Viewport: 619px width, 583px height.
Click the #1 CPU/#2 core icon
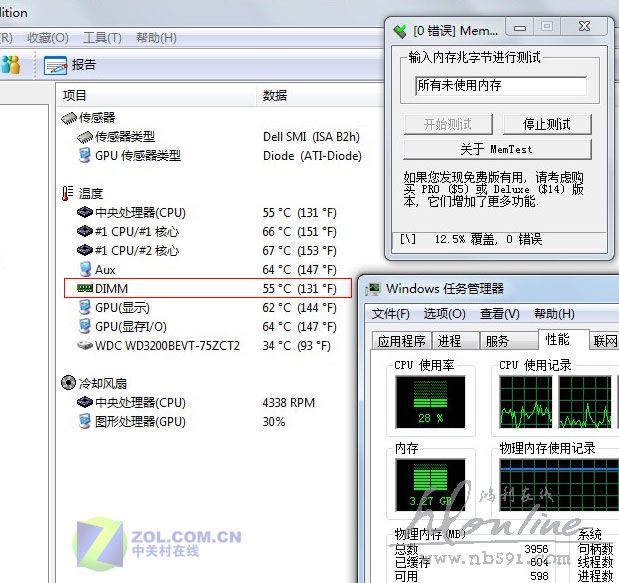pos(84,250)
